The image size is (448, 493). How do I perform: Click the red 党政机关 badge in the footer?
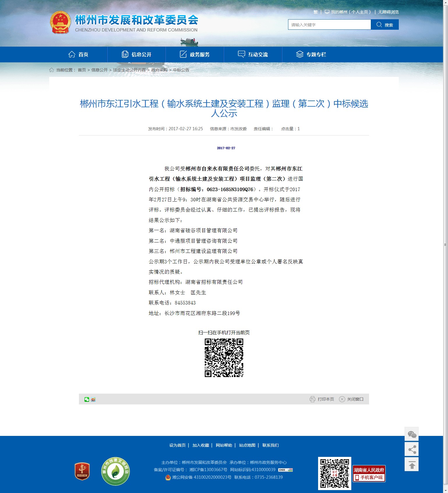coord(82,471)
